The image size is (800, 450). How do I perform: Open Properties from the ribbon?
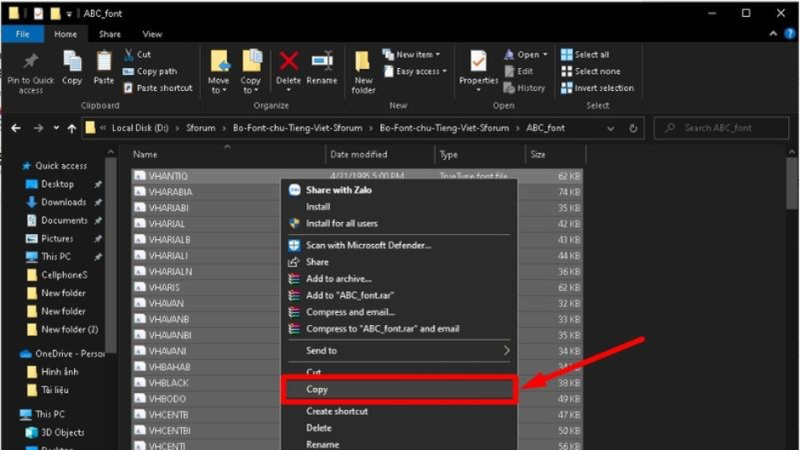[x=478, y=62]
